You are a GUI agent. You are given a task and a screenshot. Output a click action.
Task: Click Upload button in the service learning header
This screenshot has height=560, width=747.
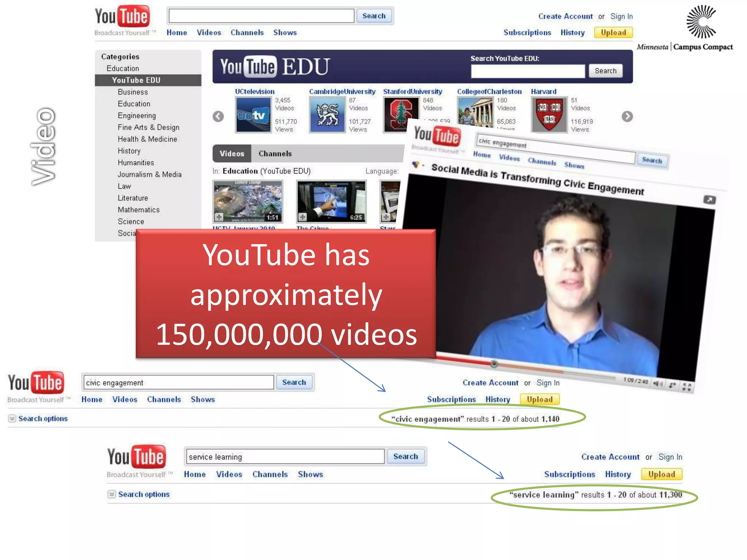[x=662, y=474]
